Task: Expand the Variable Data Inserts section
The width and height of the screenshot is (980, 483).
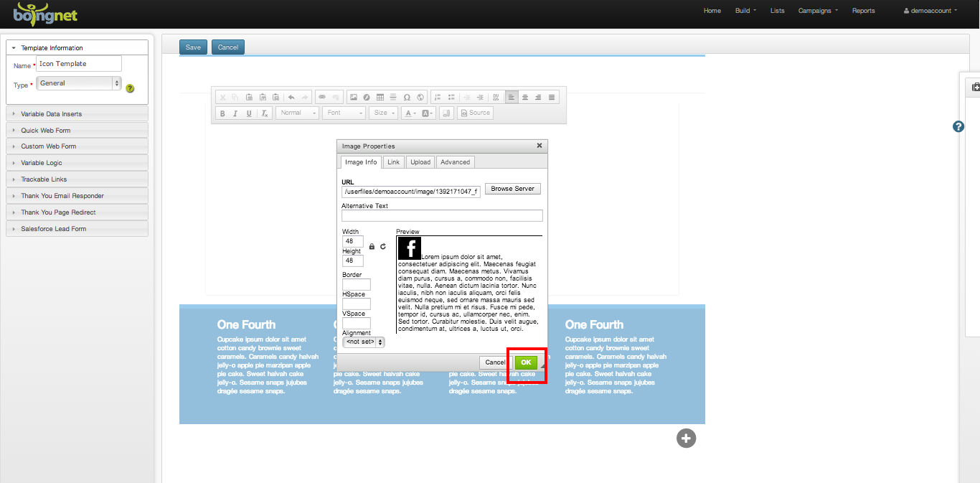Action: tap(77, 113)
